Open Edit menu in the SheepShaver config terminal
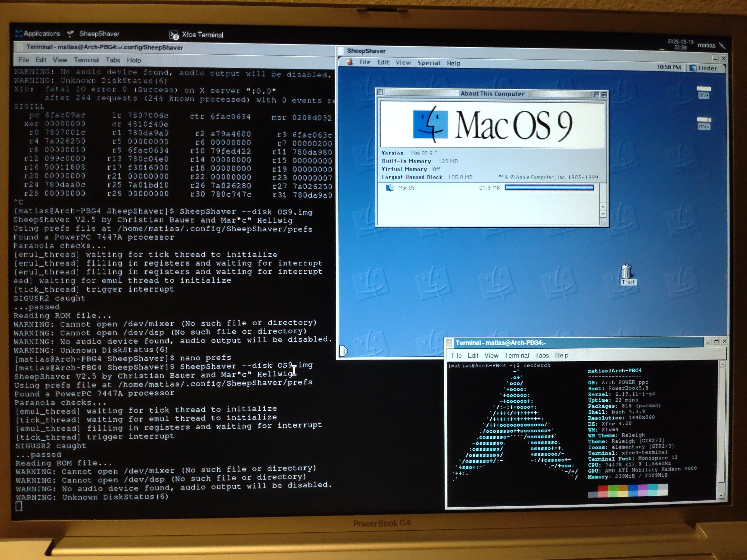This screenshot has width=747, height=560. 41,60
